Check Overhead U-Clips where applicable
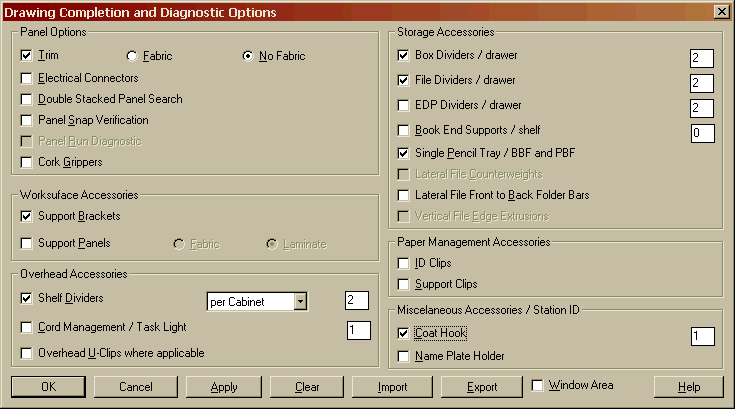Viewport: 735px width, 409px height. (26, 353)
